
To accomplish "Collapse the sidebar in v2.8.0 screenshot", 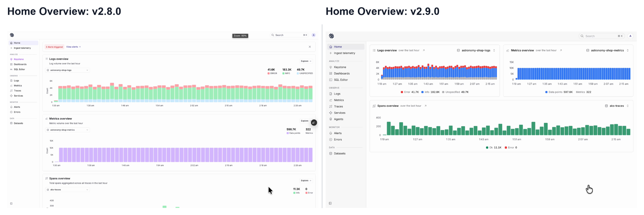I will point(11,204).
